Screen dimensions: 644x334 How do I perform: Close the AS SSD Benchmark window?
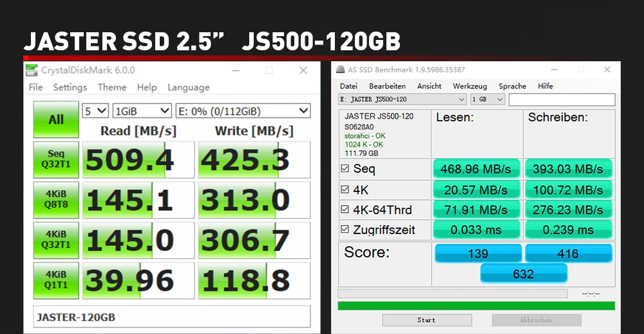click(x=607, y=70)
